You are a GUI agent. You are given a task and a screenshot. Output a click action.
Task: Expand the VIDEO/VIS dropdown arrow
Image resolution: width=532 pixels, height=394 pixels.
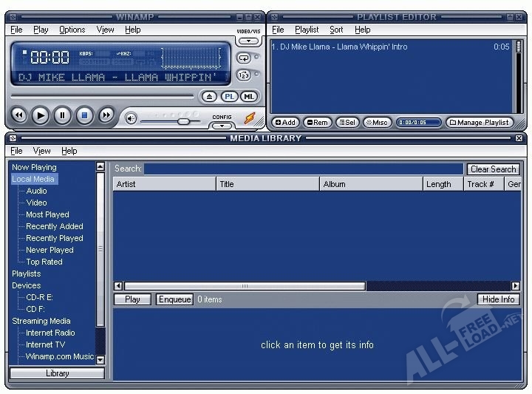(249, 41)
